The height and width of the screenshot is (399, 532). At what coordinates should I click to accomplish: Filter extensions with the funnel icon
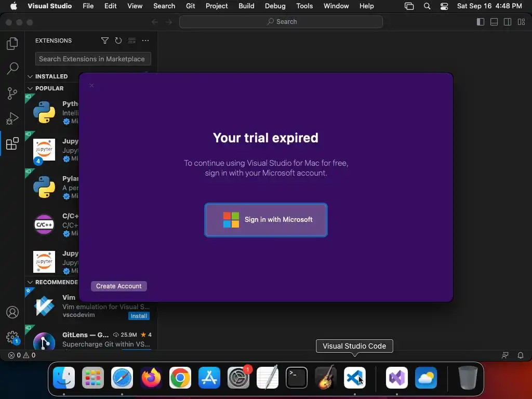coord(105,41)
